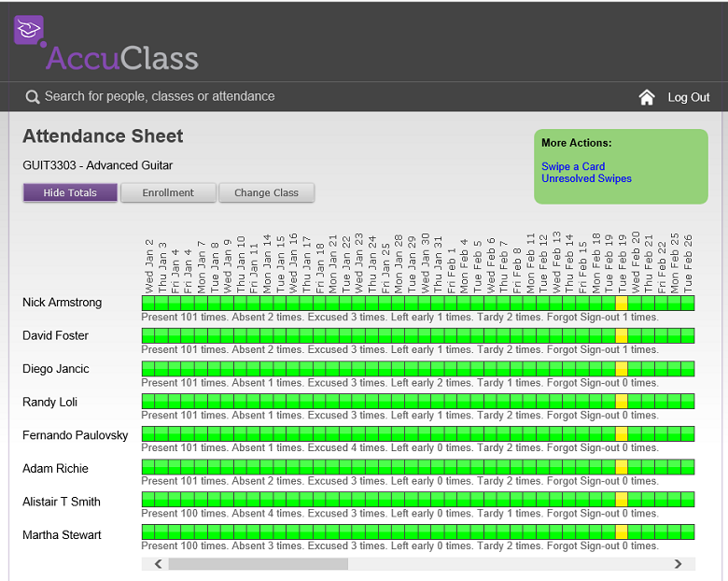The width and height of the screenshot is (728, 581).
Task: Click the Alistair T Smith name
Action: pos(62,502)
